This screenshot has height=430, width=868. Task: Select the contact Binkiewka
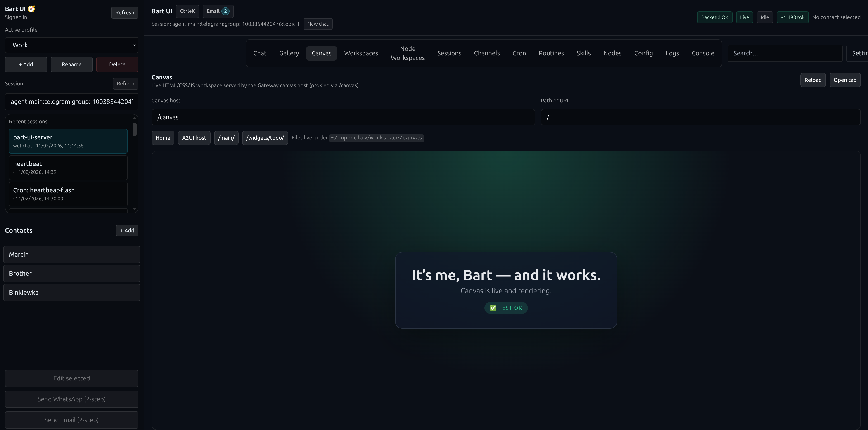point(71,292)
